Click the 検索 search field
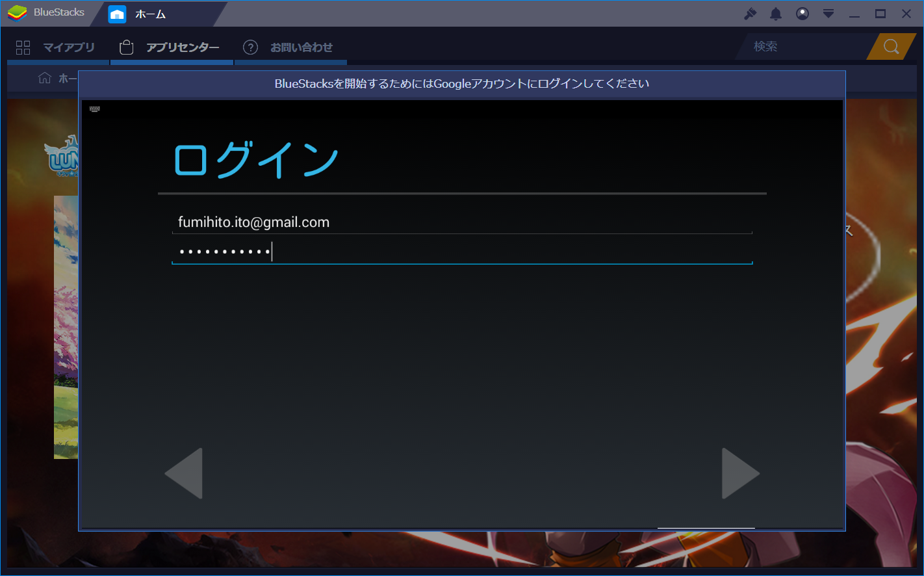 [806, 47]
